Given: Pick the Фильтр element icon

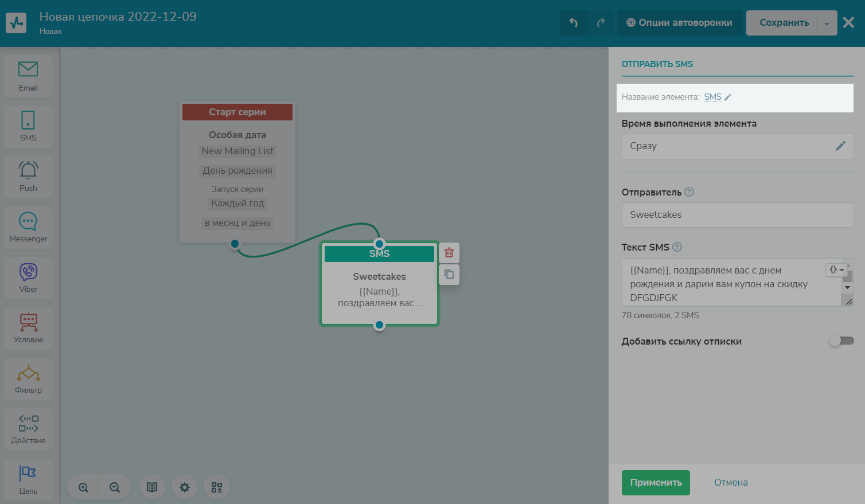Looking at the screenshot, I should 28,378.
